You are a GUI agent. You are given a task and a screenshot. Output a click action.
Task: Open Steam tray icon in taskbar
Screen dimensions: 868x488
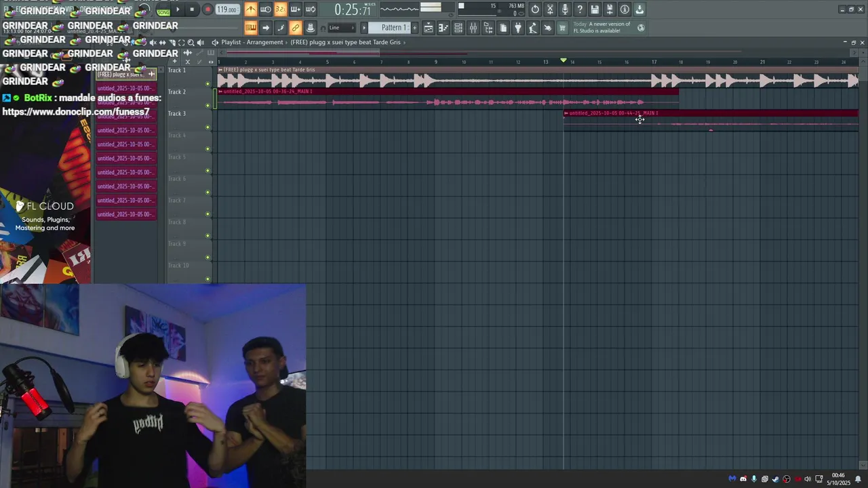(776, 479)
